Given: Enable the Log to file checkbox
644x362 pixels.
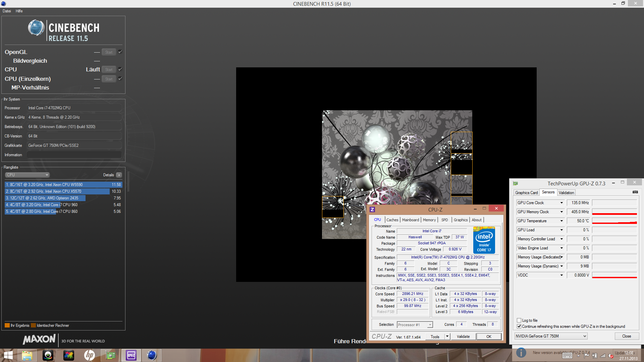Looking at the screenshot, I should click(x=519, y=320).
